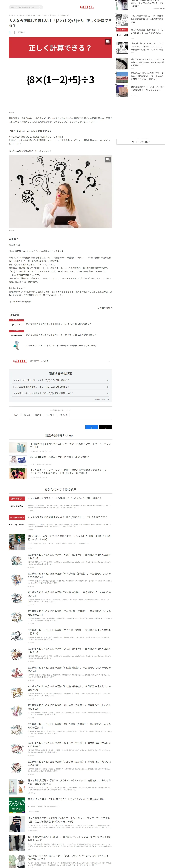Expand the の記事をもっとみる row arrow
The image size is (174, 868).
point(109,361)
